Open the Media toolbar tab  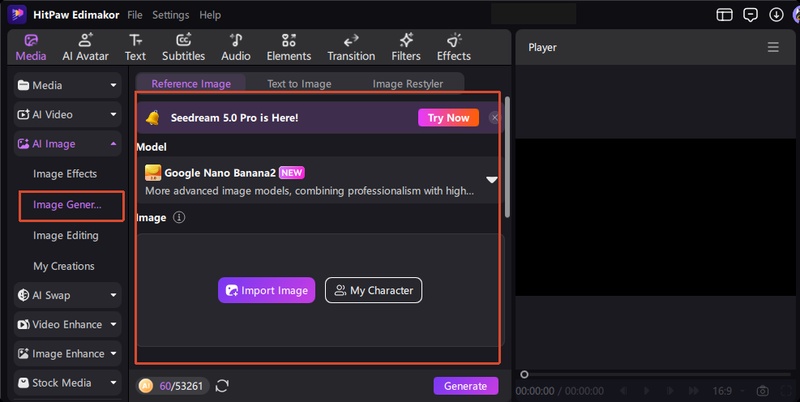(x=31, y=47)
